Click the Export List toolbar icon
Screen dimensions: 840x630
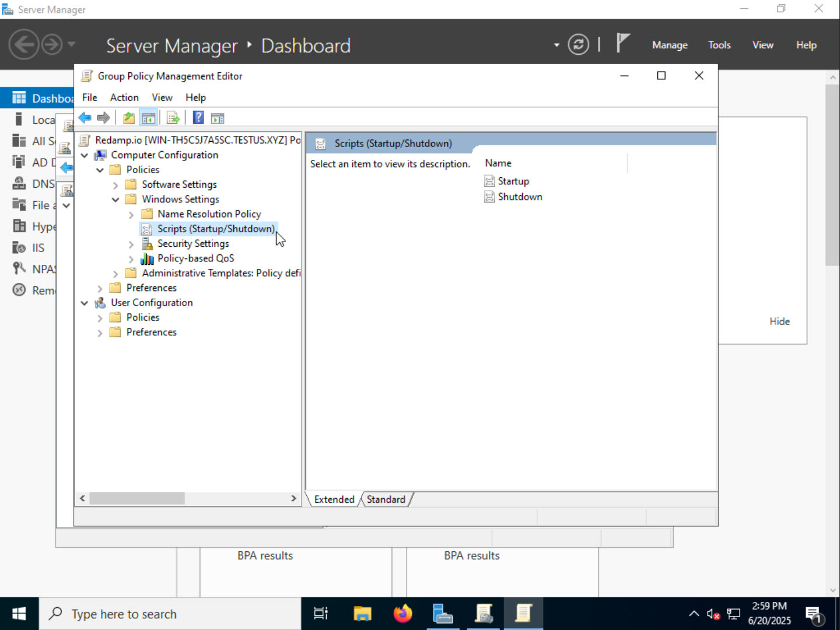point(173,118)
